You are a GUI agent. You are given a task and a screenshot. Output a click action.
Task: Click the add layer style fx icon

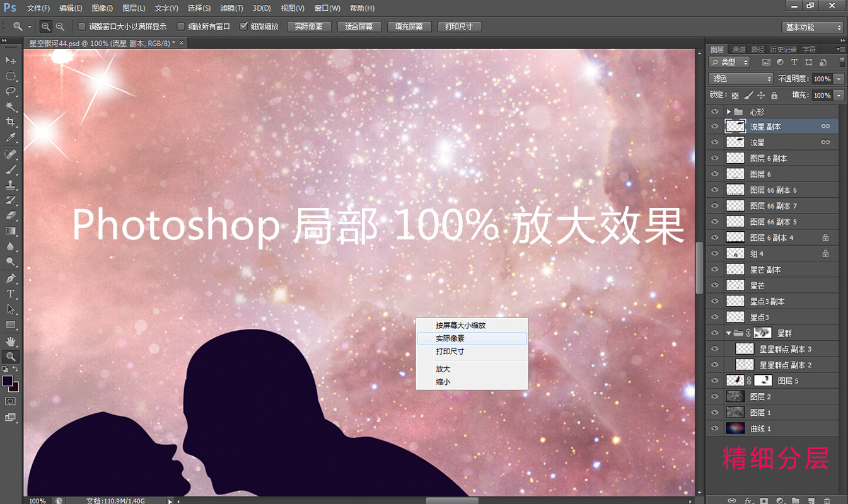click(x=748, y=501)
